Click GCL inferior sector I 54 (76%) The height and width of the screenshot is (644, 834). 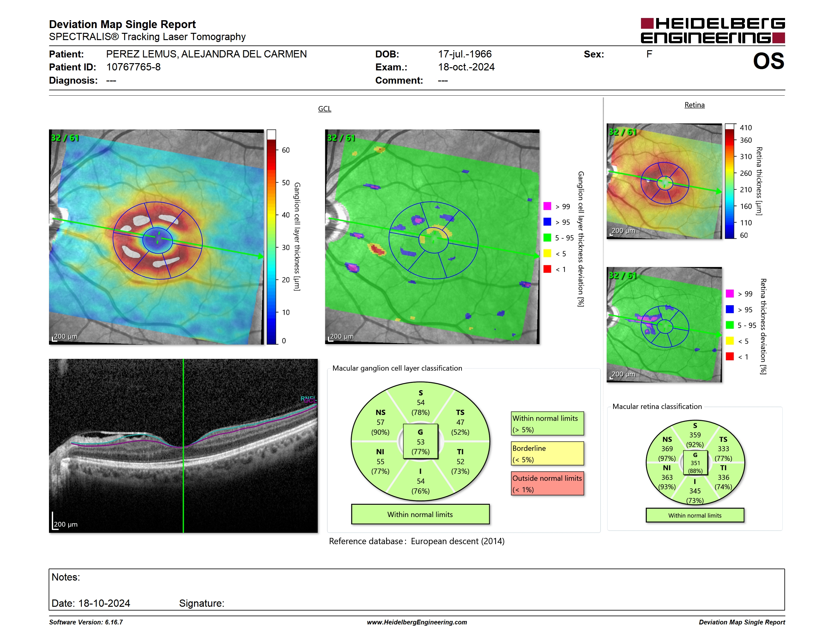point(420,481)
